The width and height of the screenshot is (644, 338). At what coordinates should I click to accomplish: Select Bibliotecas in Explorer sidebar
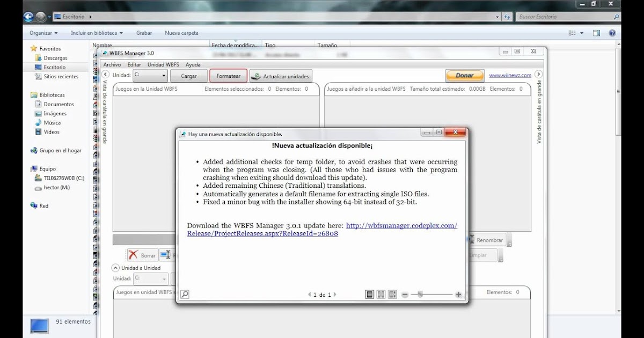click(52, 95)
